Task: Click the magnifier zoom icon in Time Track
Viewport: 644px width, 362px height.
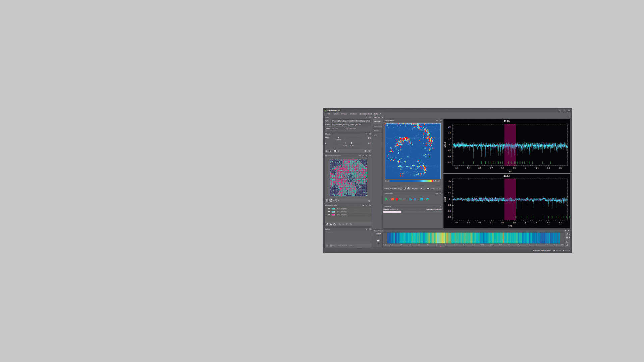Action: [x=567, y=245]
